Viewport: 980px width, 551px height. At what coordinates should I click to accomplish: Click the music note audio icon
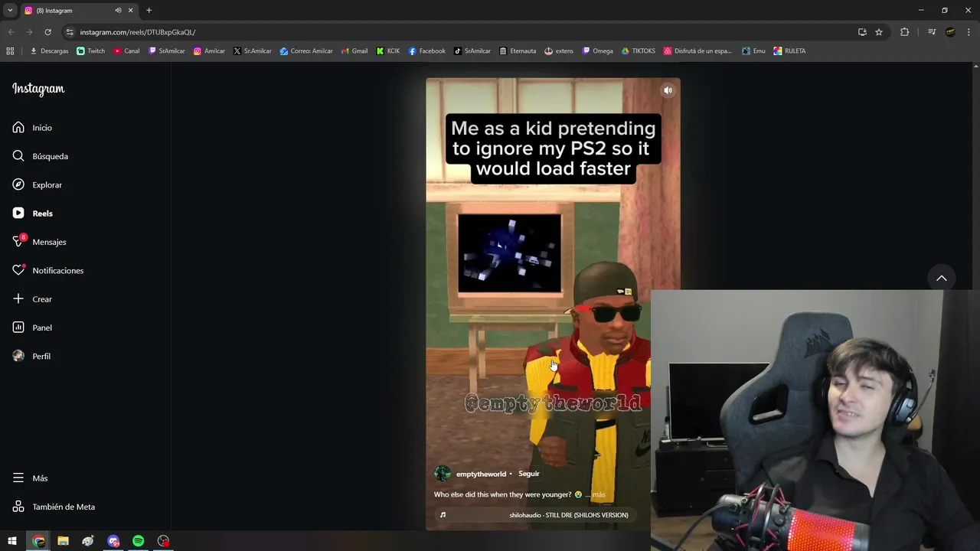443,515
